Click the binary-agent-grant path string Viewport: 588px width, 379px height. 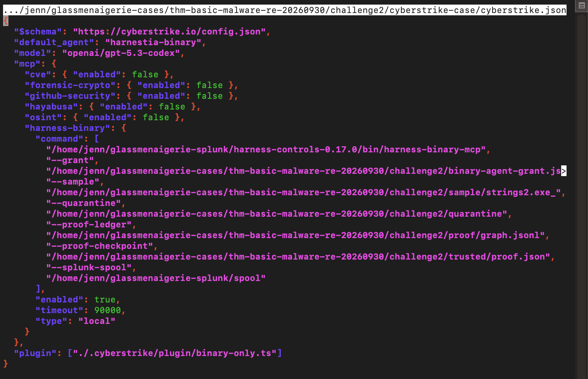coord(304,171)
